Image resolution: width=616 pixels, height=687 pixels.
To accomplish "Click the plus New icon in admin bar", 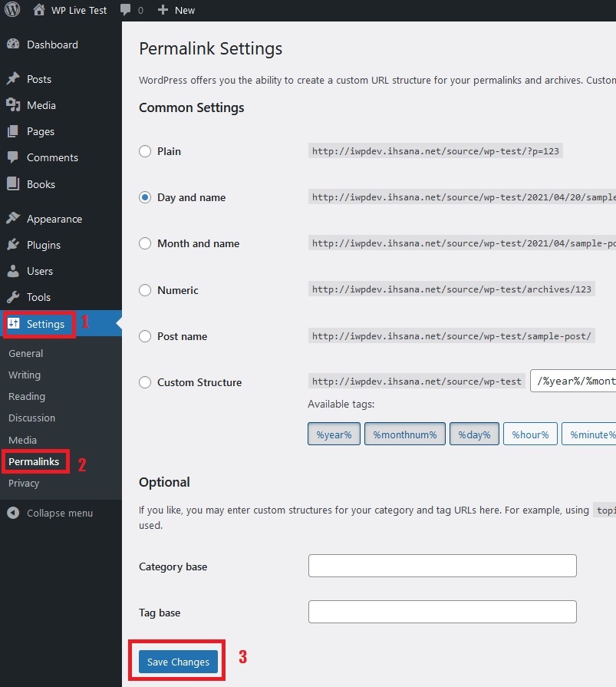I will point(163,10).
